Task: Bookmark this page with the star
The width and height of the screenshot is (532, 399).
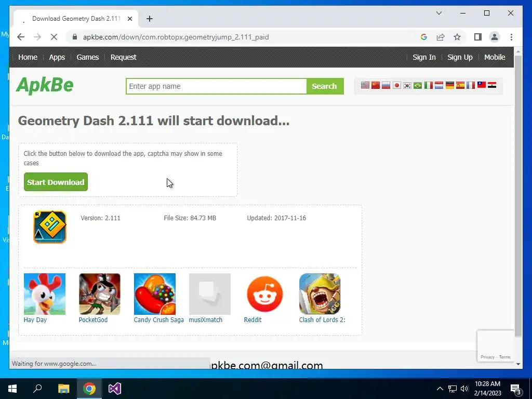Action: [x=457, y=37]
